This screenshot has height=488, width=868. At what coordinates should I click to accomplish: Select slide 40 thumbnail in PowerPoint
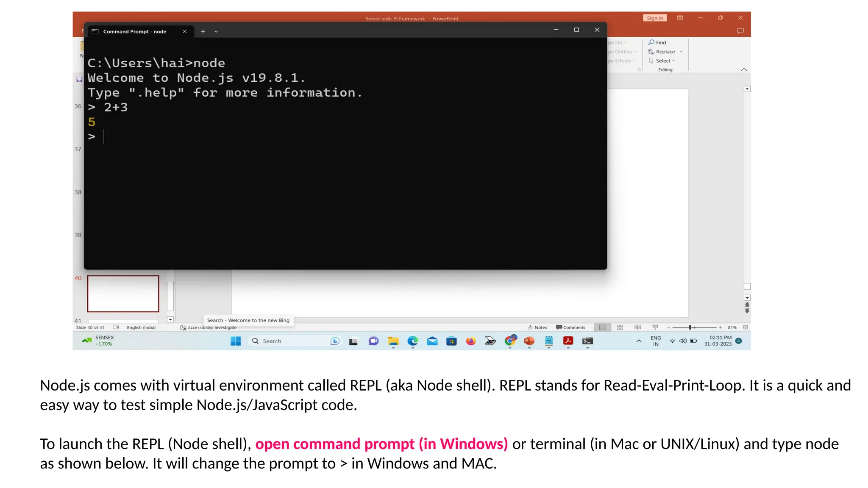[123, 294]
